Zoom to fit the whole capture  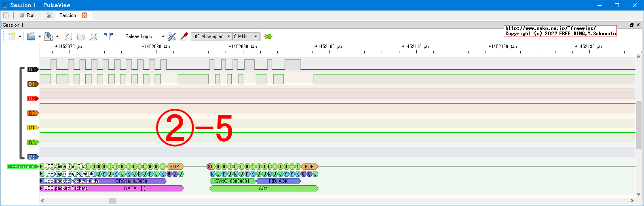[x=93, y=36]
